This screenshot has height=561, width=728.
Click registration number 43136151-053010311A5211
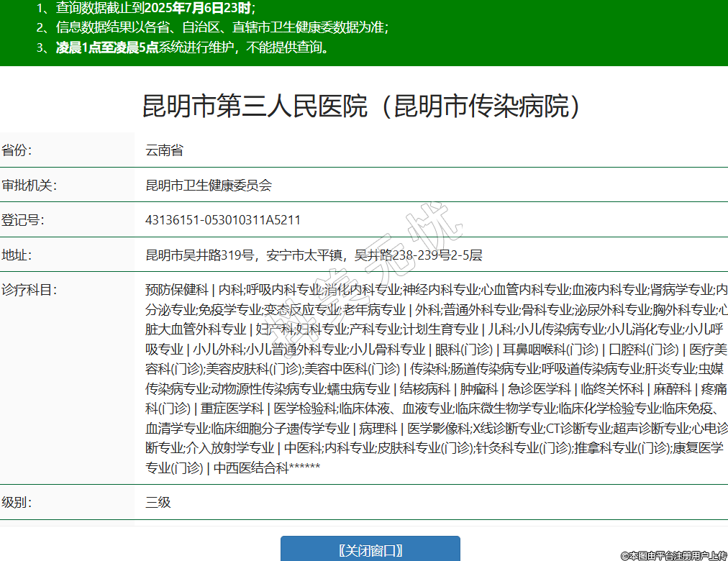pyautogui.click(x=223, y=220)
